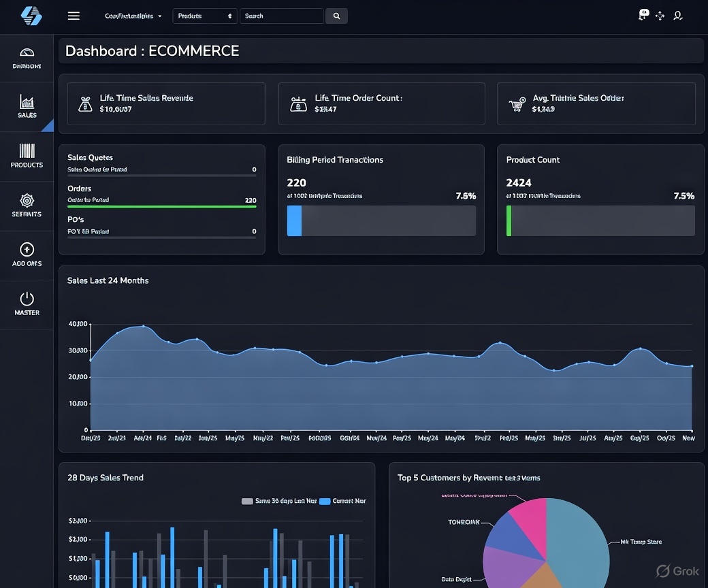Open the Sales chart icon in sidebar
The image size is (708, 588).
coord(27,103)
